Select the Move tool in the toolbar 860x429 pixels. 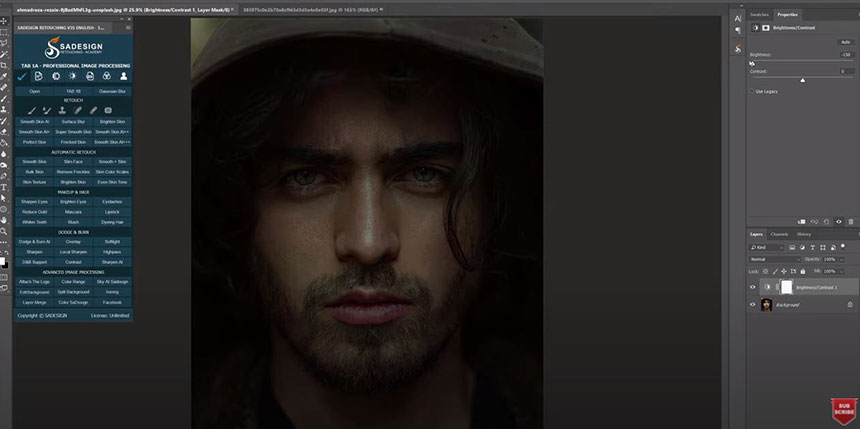coord(5,20)
